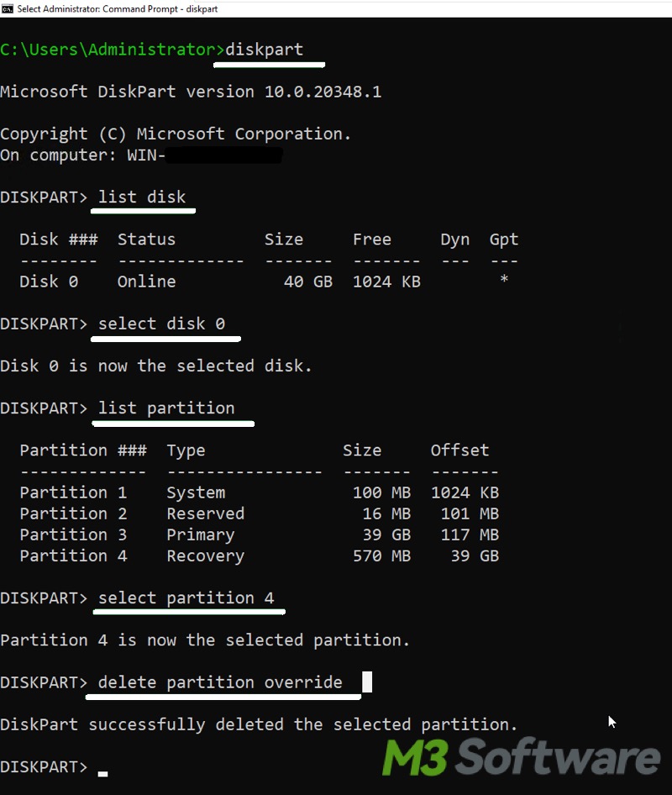Click the 'System' partition type
Screen dimensions: 672x795
196,492
